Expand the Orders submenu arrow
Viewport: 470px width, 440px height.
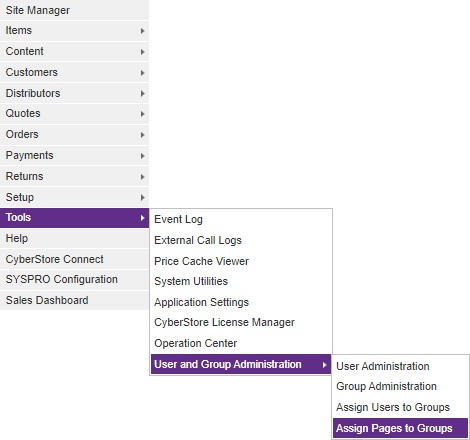point(142,135)
